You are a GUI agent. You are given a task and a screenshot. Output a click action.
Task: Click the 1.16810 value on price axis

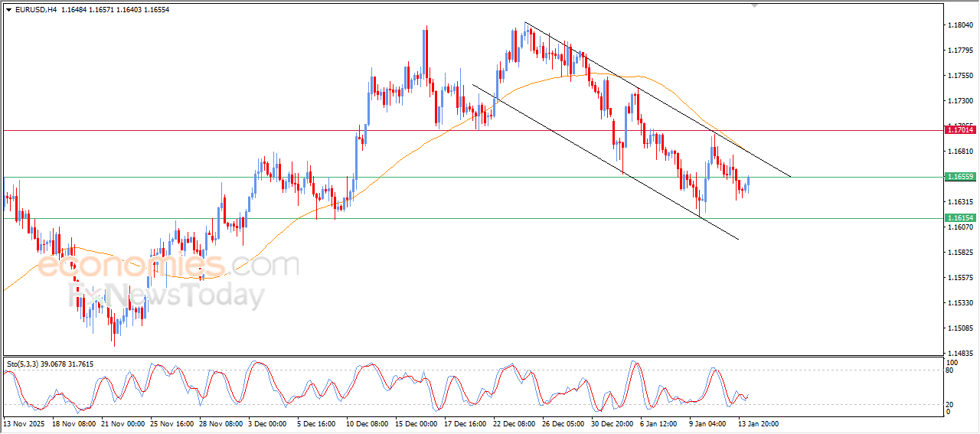(960, 152)
